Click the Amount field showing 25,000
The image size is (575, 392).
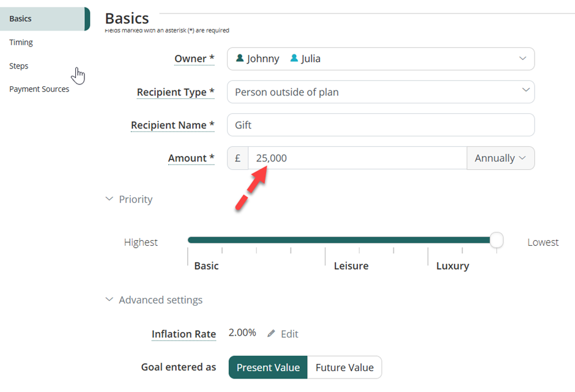357,158
